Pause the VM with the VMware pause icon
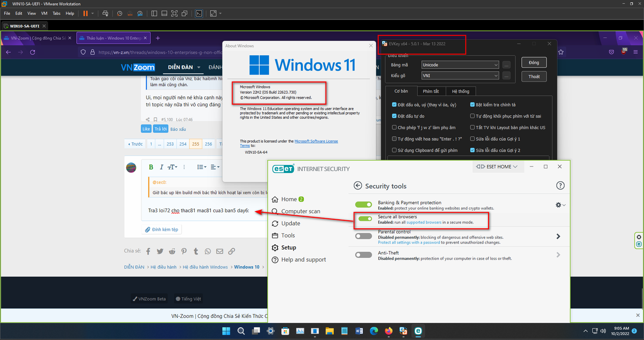The height and width of the screenshot is (340, 644). pos(85,13)
